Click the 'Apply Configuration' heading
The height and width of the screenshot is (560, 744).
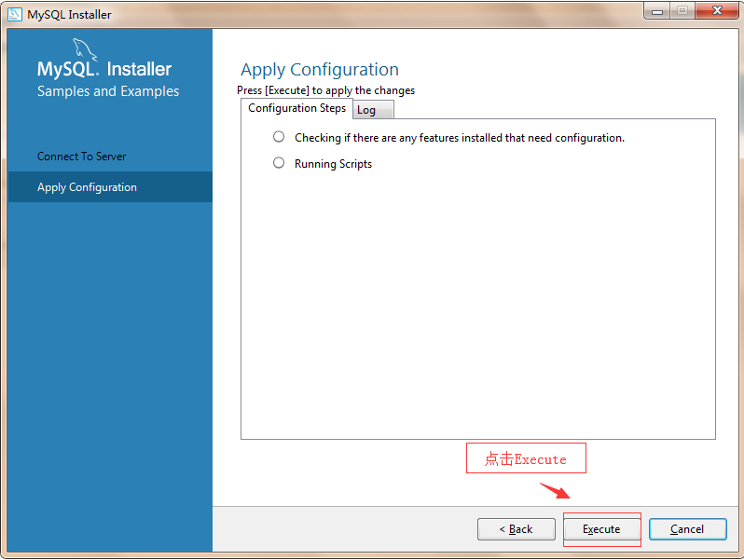[x=320, y=70]
